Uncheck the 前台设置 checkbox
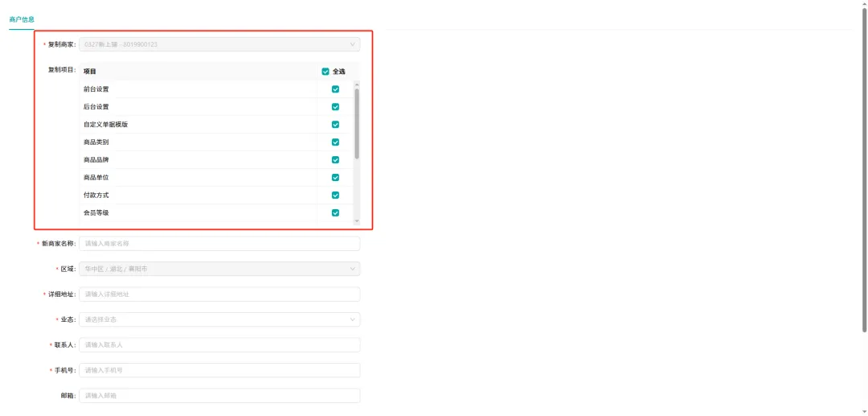This screenshot has width=868, height=416. [335, 89]
